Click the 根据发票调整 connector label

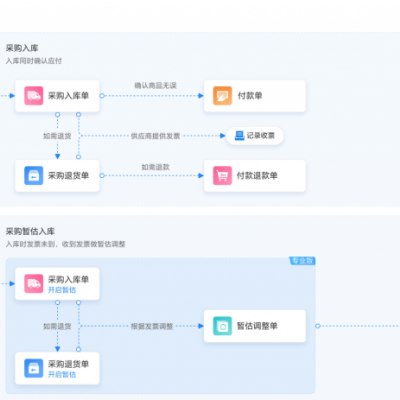152,326
